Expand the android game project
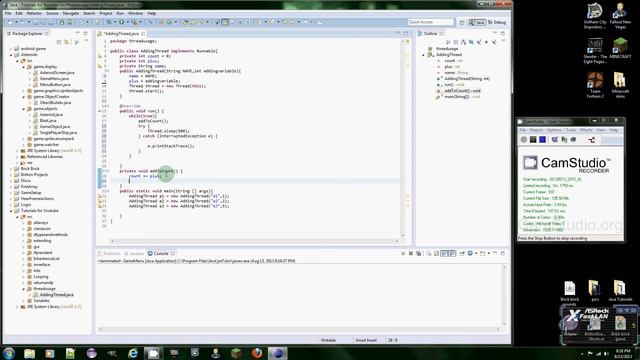Screen dimensions: 640x360 [x=11, y=49]
